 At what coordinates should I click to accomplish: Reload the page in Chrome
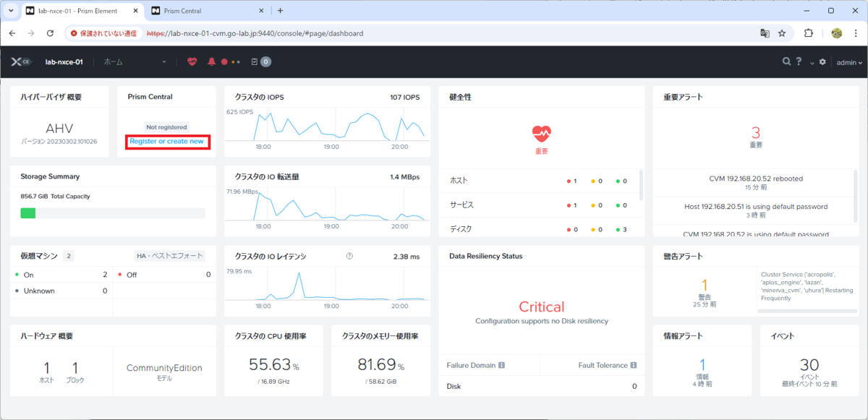coord(50,33)
